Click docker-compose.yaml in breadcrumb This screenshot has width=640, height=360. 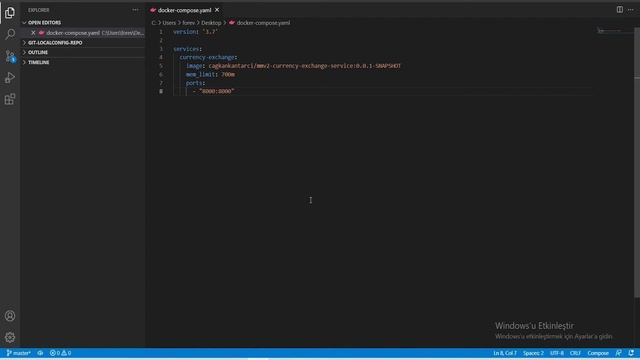click(263, 23)
